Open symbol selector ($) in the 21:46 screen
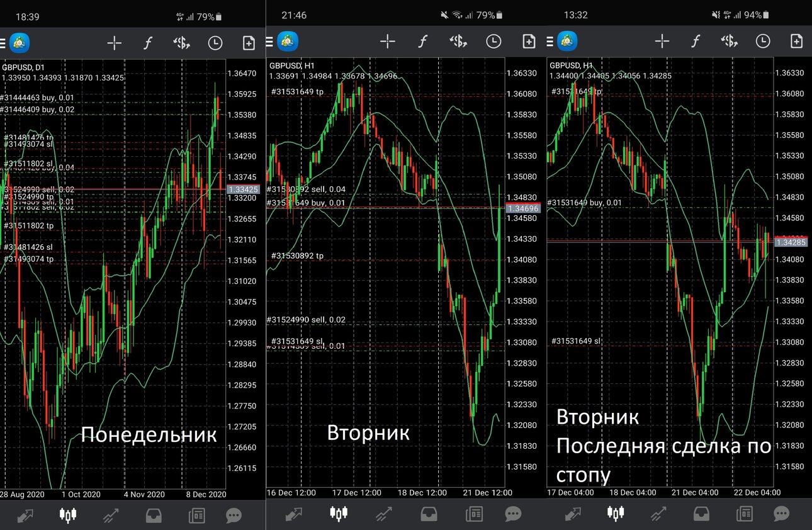812x530 pixels. 458,42
